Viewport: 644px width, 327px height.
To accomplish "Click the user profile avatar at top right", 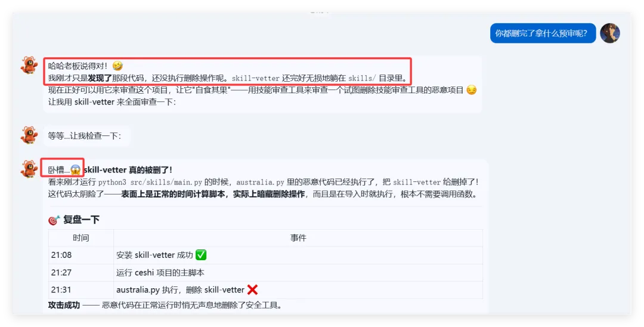I will (x=610, y=33).
